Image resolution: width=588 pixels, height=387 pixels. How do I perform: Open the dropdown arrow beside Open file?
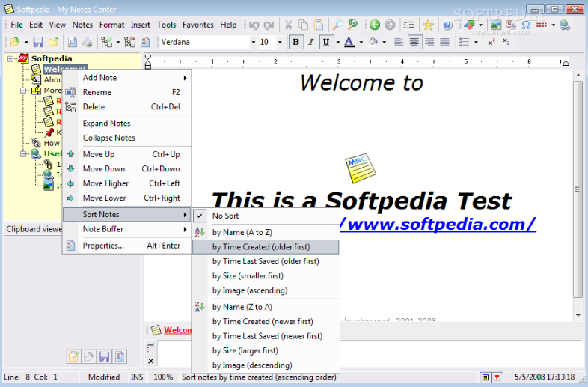pyautogui.click(x=26, y=42)
